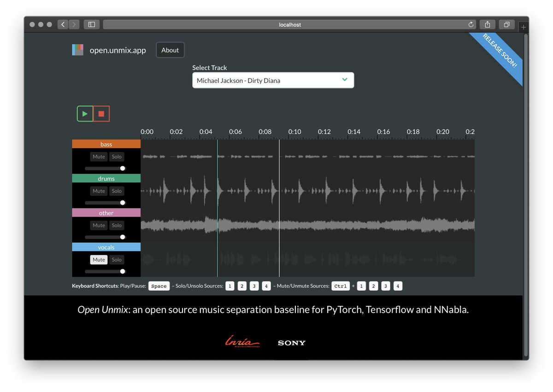The height and width of the screenshot is (392, 553).
Task: Open the Safari Share icon
Action: click(488, 24)
